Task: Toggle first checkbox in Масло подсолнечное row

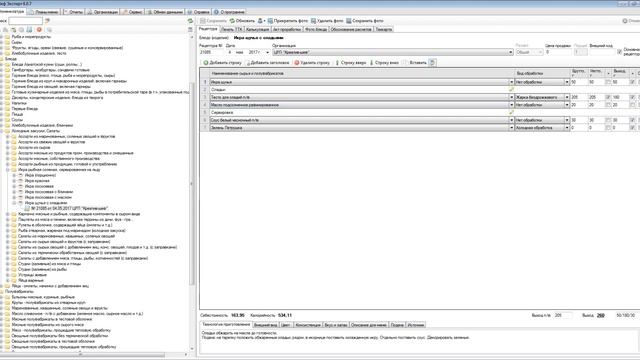Action: [x=608, y=105]
